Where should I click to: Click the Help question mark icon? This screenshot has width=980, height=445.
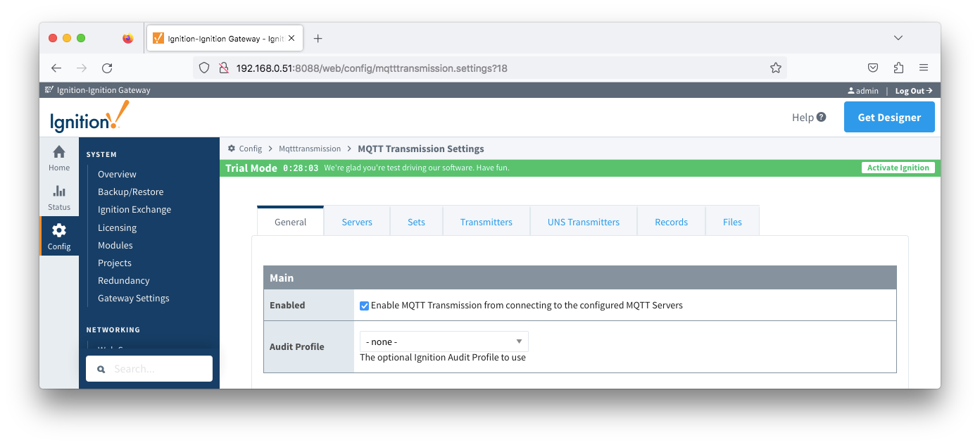pyautogui.click(x=821, y=118)
